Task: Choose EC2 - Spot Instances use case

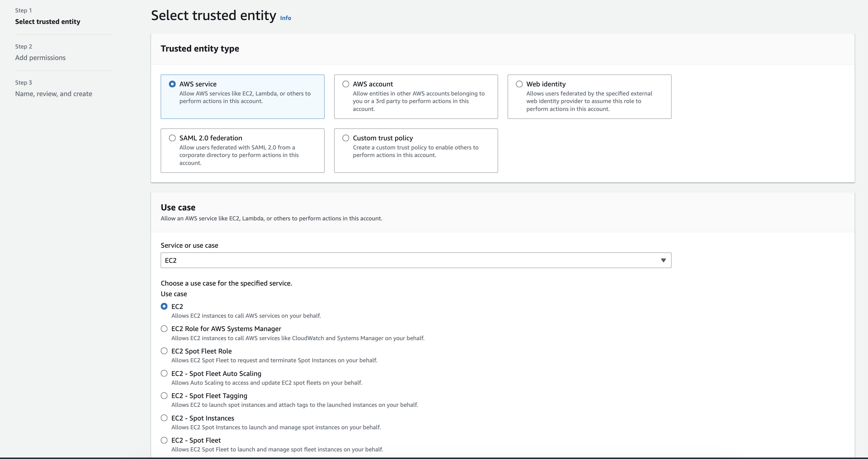Action: pos(164,418)
